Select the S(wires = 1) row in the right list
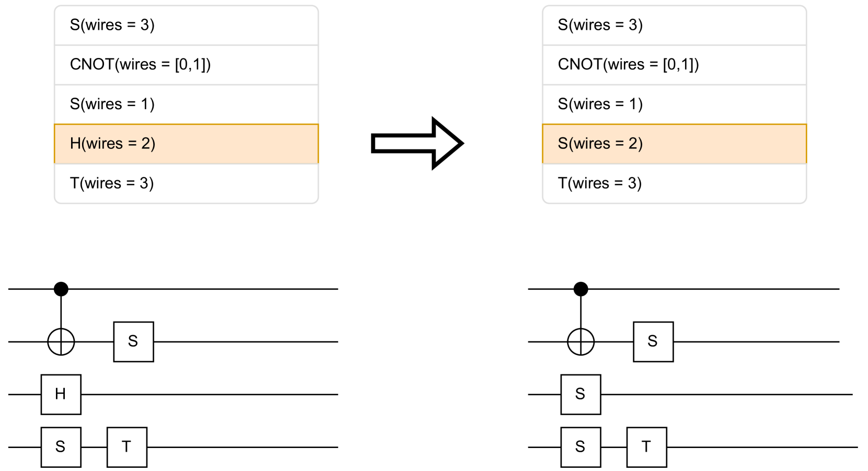This screenshot has width=868, height=471. tap(674, 104)
